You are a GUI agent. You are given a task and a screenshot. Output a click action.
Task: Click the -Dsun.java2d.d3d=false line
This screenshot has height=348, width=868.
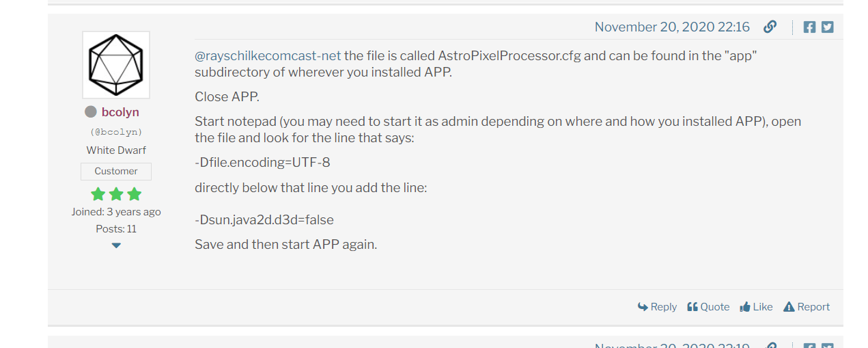pyautogui.click(x=264, y=220)
